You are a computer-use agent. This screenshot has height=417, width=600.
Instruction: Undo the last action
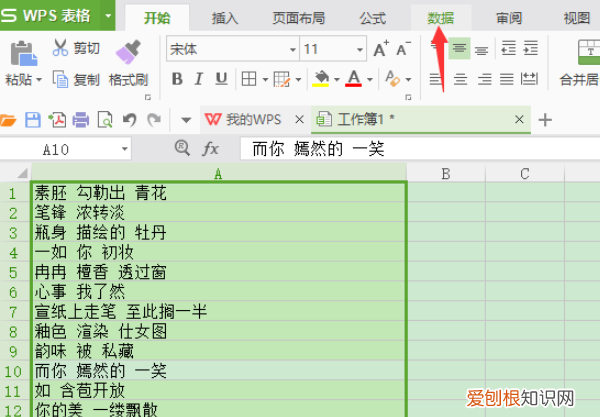(130, 120)
